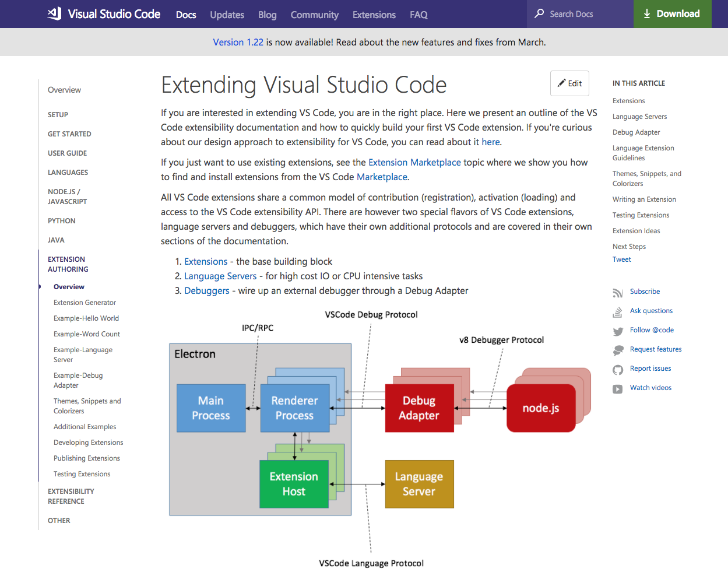The width and height of the screenshot is (728, 579).
Task: Jump to Extension Ideas section
Action: coord(636,231)
